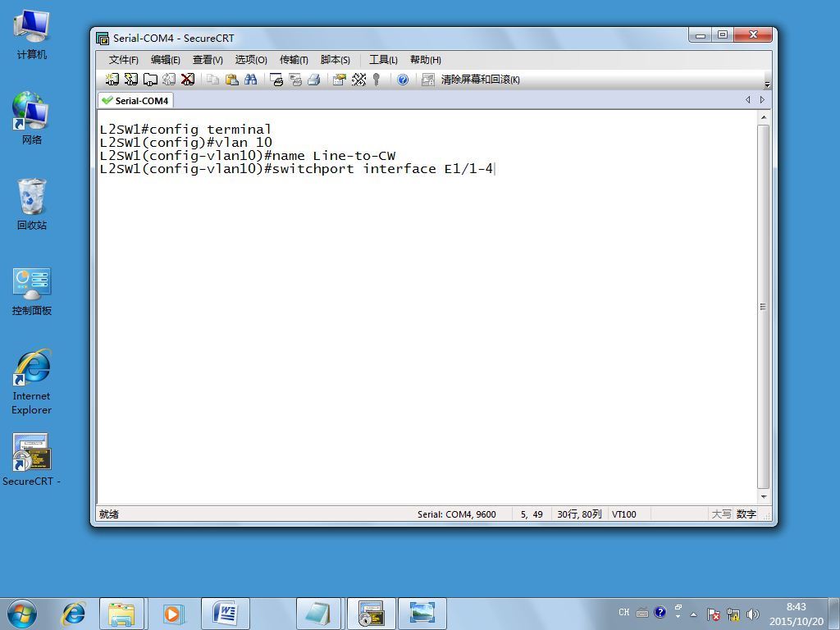The width and height of the screenshot is (840, 630).
Task: Click the 'L2SW1(config)#vlan 10' line
Action: (186, 143)
